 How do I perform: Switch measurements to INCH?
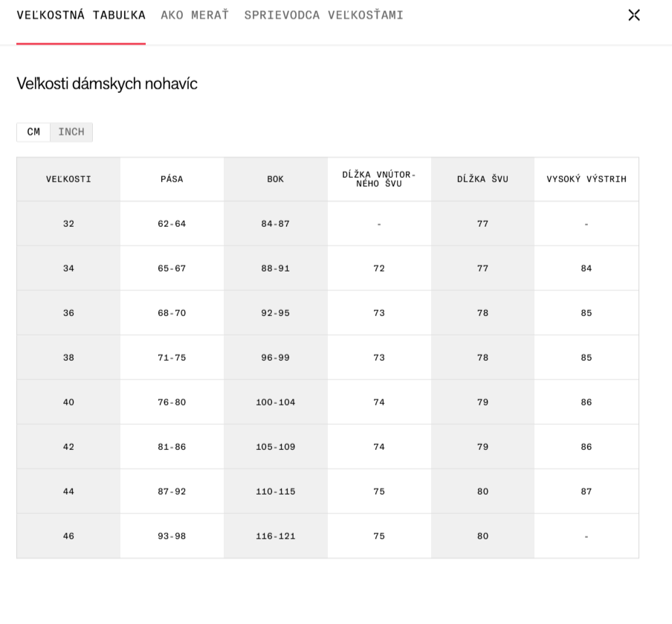pos(71,132)
